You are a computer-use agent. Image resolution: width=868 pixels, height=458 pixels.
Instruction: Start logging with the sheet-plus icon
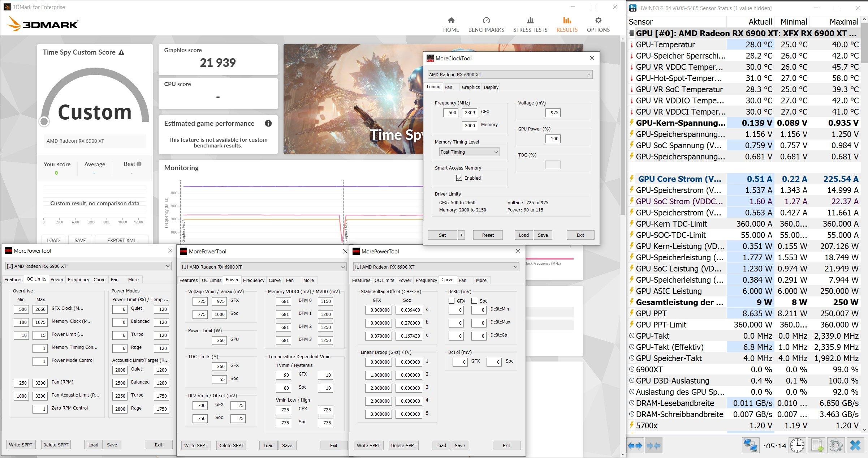[x=817, y=445]
